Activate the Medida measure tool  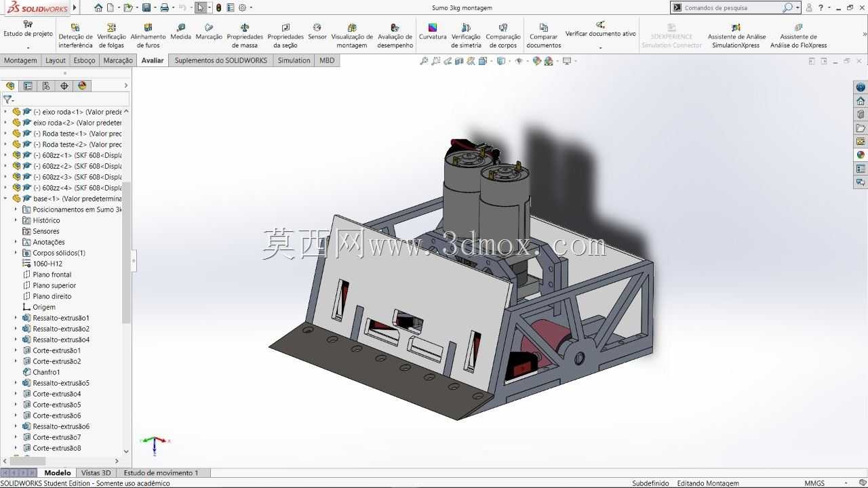[x=180, y=32]
